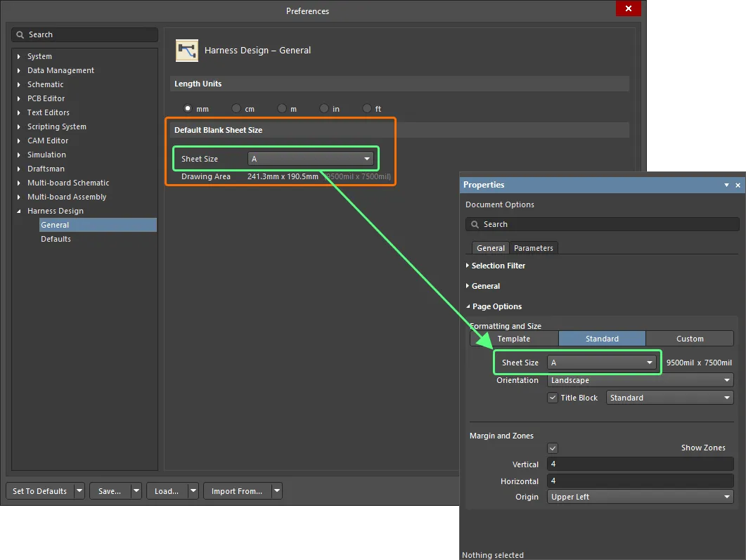Expand the Selection Filter section
Image resolution: width=746 pixels, height=560 pixels.
click(x=467, y=266)
